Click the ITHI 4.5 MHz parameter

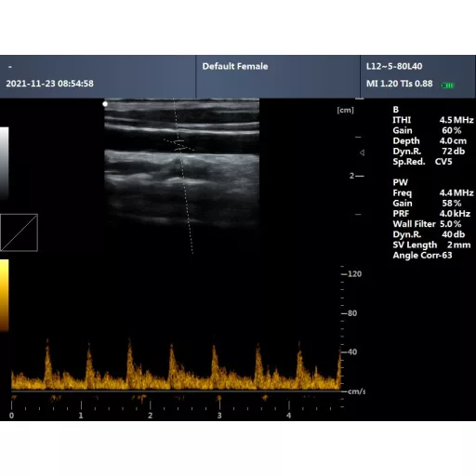pyautogui.click(x=433, y=120)
